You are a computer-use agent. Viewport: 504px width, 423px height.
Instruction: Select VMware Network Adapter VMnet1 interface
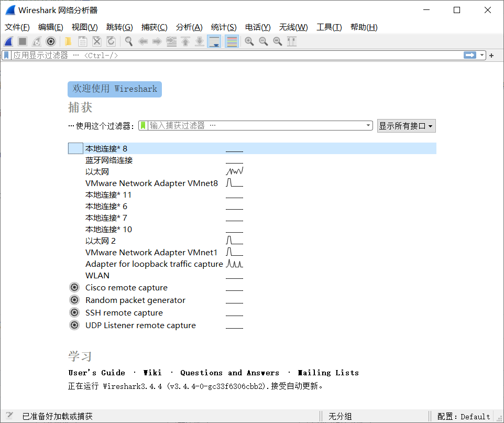[x=252, y=253]
